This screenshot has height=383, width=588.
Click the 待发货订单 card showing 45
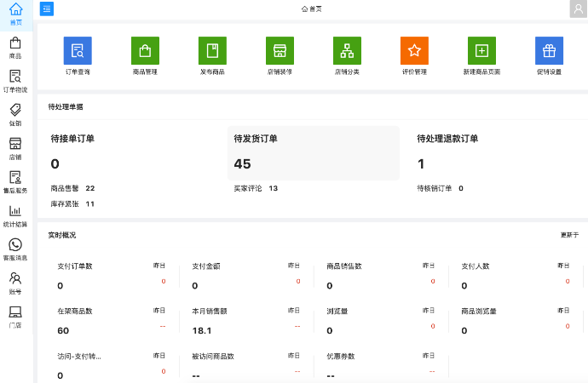click(313, 153)
